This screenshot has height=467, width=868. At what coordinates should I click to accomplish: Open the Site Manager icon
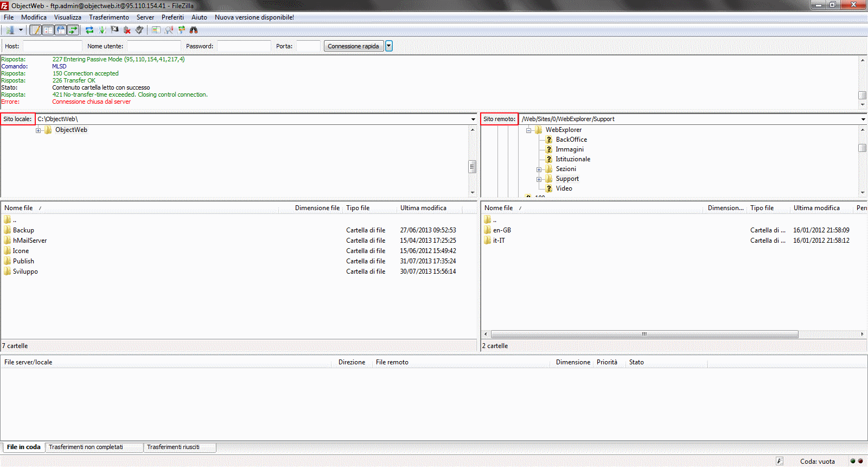pyautogui.click(x=10, y=30)
